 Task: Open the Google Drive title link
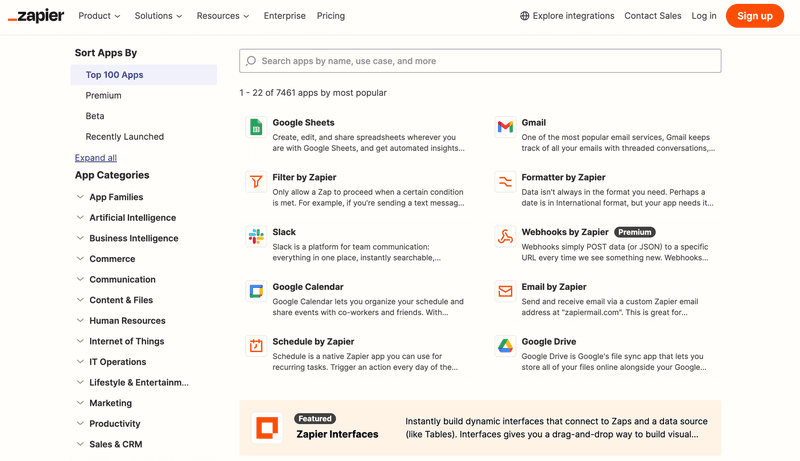548,342
